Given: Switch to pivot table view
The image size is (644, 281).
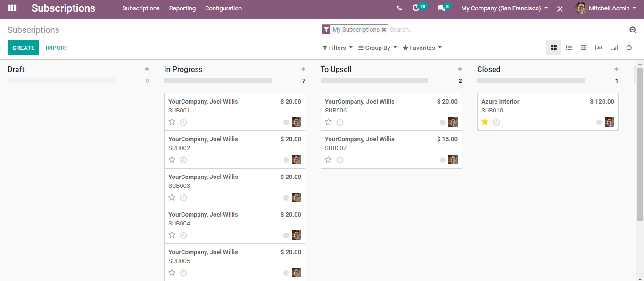Looking at the screenshot, I should point(584,48).
